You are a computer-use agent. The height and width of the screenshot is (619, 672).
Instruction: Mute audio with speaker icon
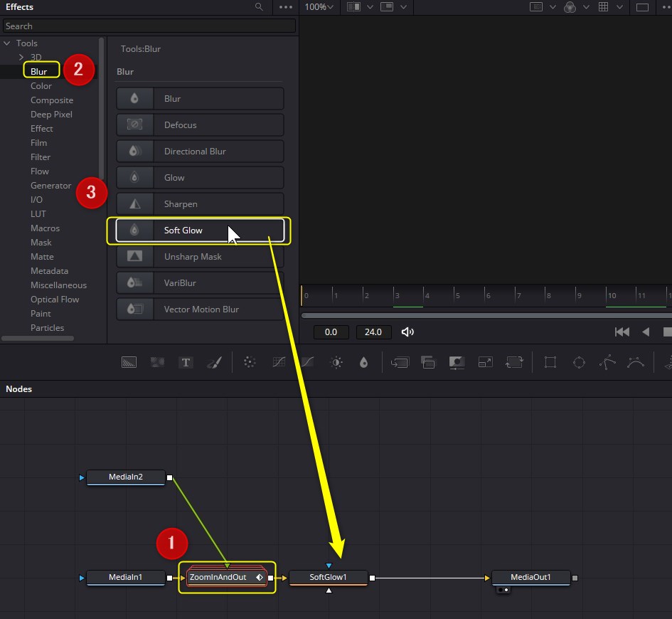click(x=407, y=332)
